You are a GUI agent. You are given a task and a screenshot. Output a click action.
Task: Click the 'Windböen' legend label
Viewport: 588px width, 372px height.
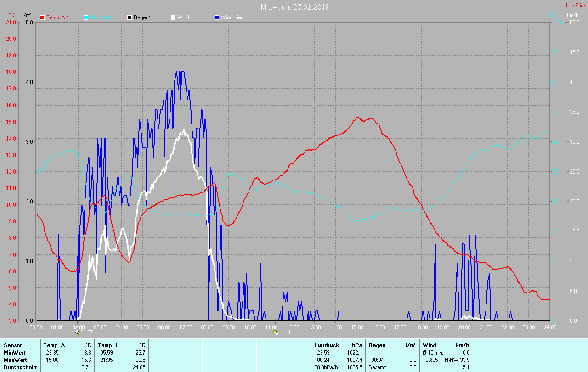coord(232,17)
